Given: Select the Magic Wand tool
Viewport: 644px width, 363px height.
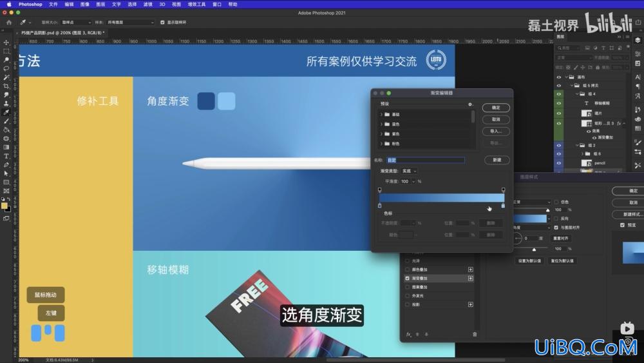Looking at the screenshot, I should click(x=6, y=77).
